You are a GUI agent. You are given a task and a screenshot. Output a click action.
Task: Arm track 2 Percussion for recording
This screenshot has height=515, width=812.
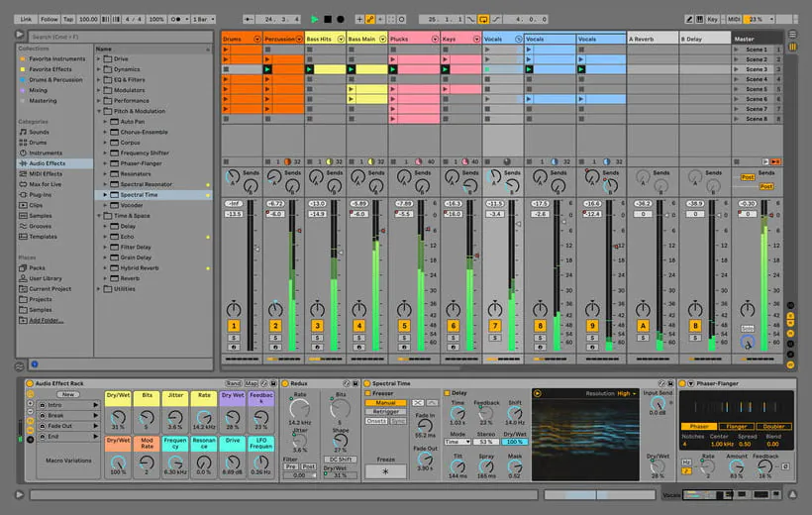[x=275, y=348]
